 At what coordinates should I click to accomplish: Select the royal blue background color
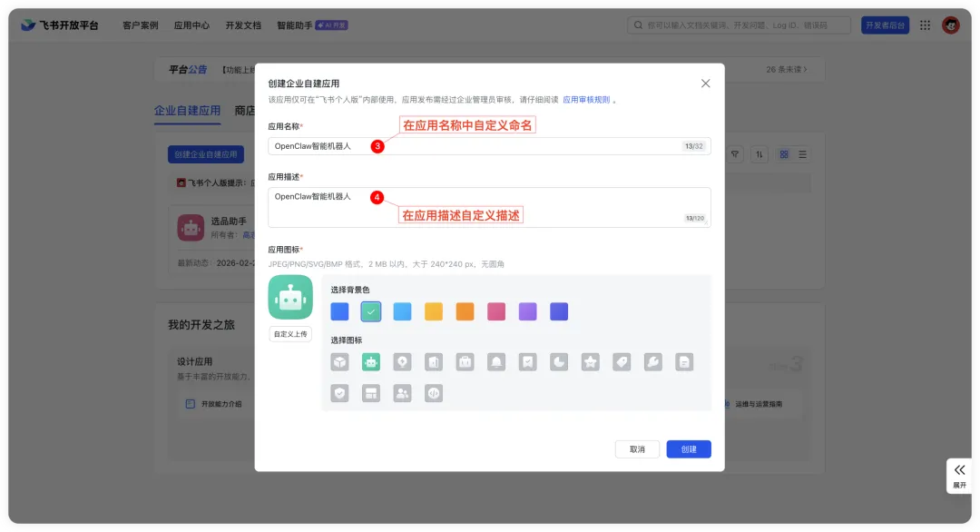[339, 311]
